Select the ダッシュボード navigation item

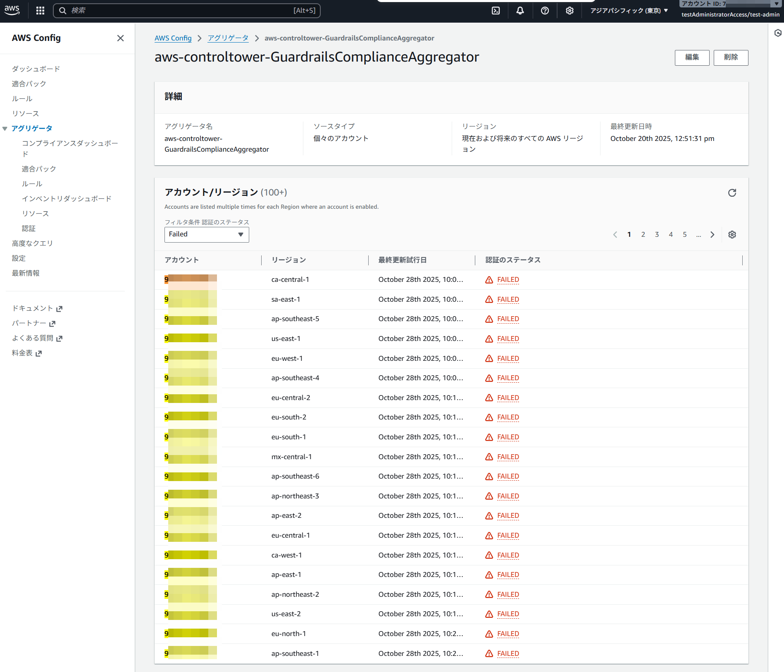coord(36,69)
